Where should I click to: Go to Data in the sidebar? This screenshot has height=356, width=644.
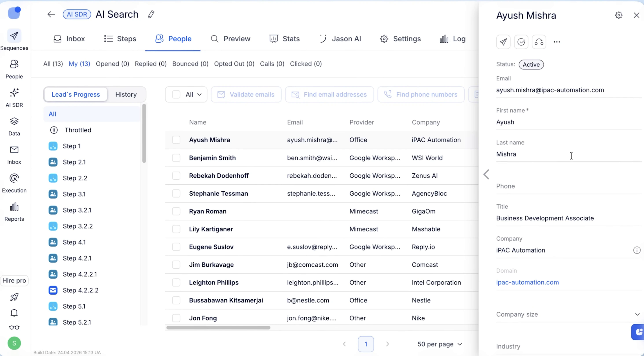[x=14, y=126]
